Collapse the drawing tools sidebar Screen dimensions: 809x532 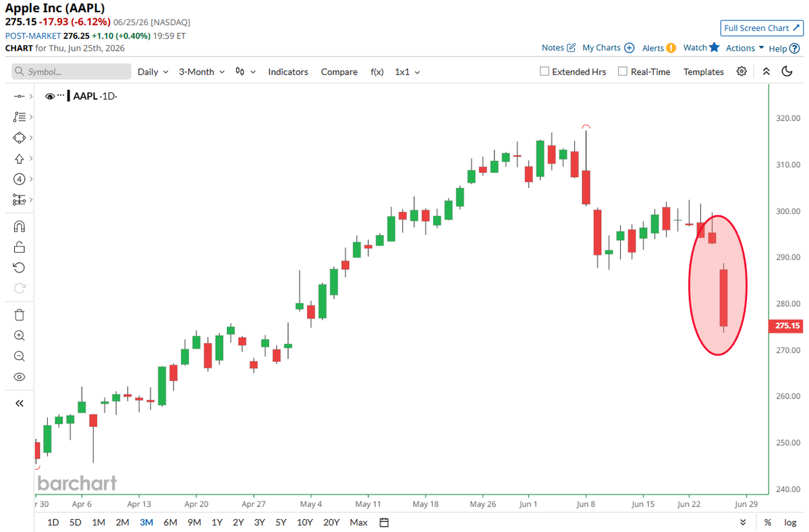tap(19, 404)
